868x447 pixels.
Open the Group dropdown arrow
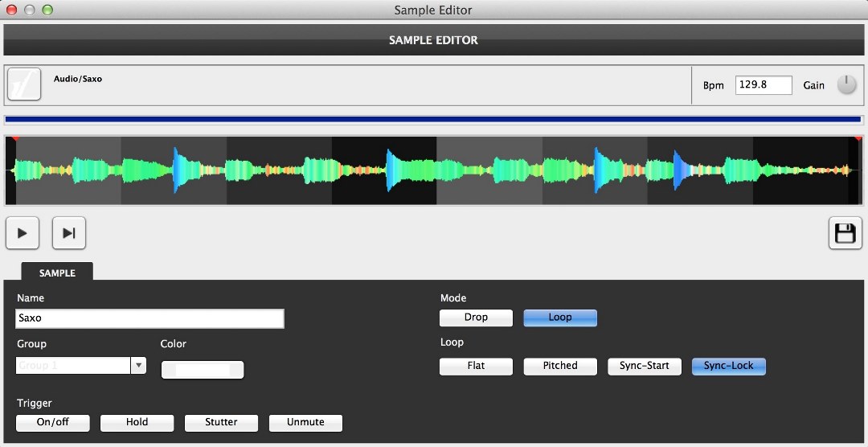(139, 366)
